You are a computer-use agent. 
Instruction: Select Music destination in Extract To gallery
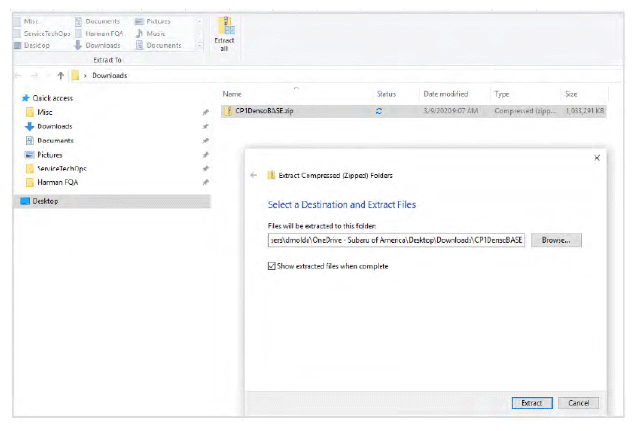[148, 33]
